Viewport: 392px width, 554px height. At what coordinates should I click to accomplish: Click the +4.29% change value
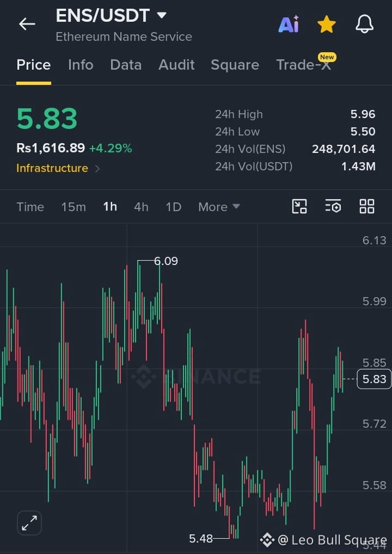(x=111, y=149)
